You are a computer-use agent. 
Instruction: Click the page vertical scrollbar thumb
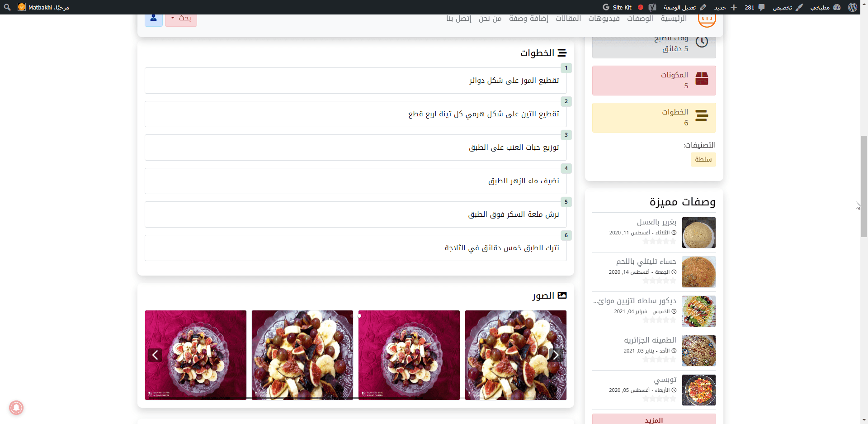(x=864, y=186)
